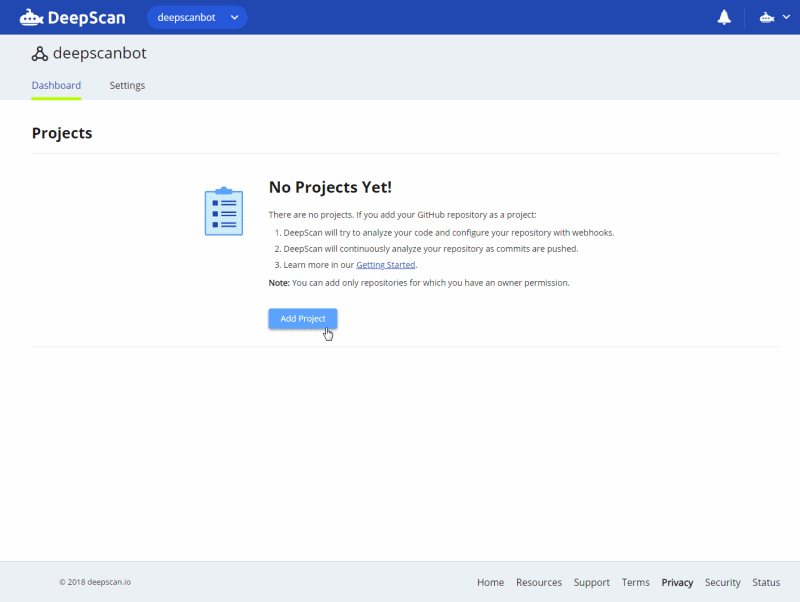Click the 'deepscanbot' page heading text
This screenshot has height=602, width=800.
coord(99,53)
